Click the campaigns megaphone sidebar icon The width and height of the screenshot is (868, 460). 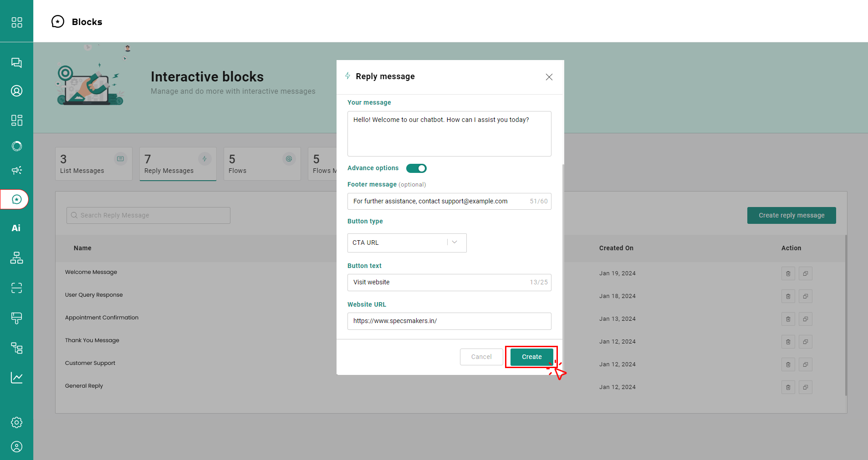coord(16,170)
